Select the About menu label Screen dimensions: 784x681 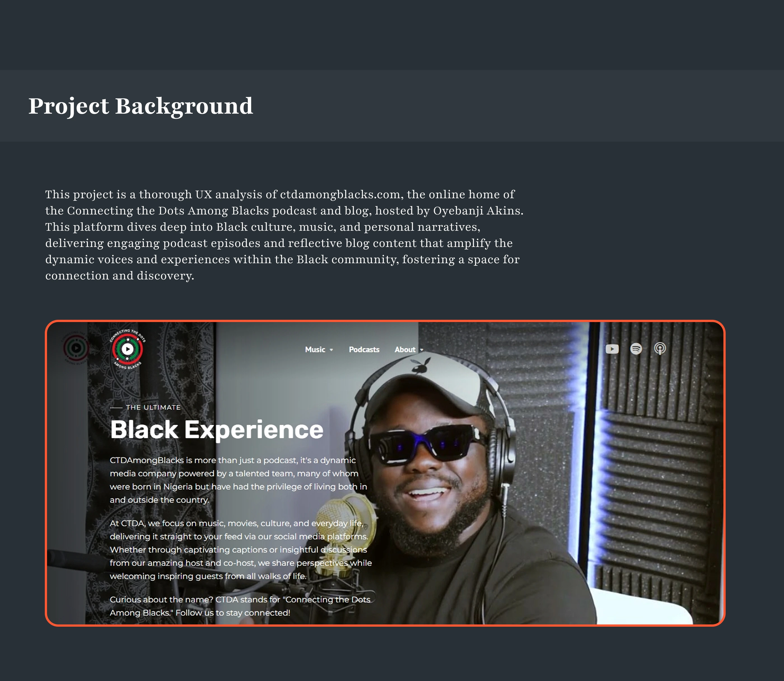pos(405,350)
